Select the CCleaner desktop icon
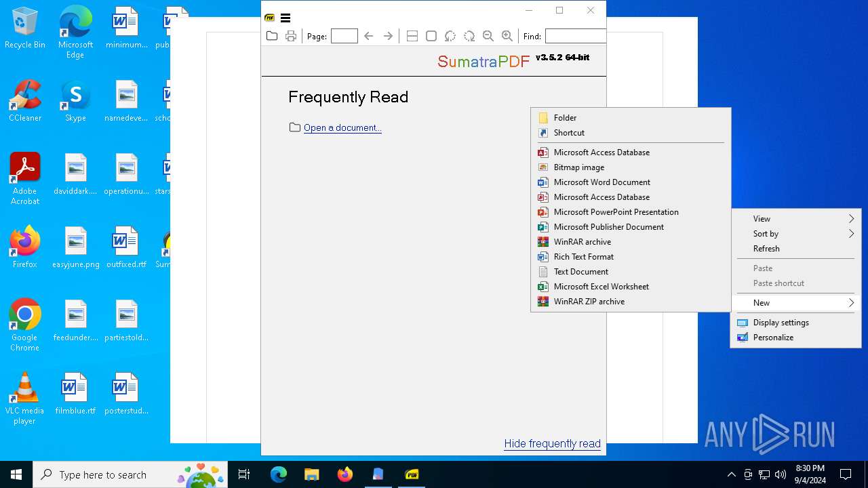 (x=25, y=100)
